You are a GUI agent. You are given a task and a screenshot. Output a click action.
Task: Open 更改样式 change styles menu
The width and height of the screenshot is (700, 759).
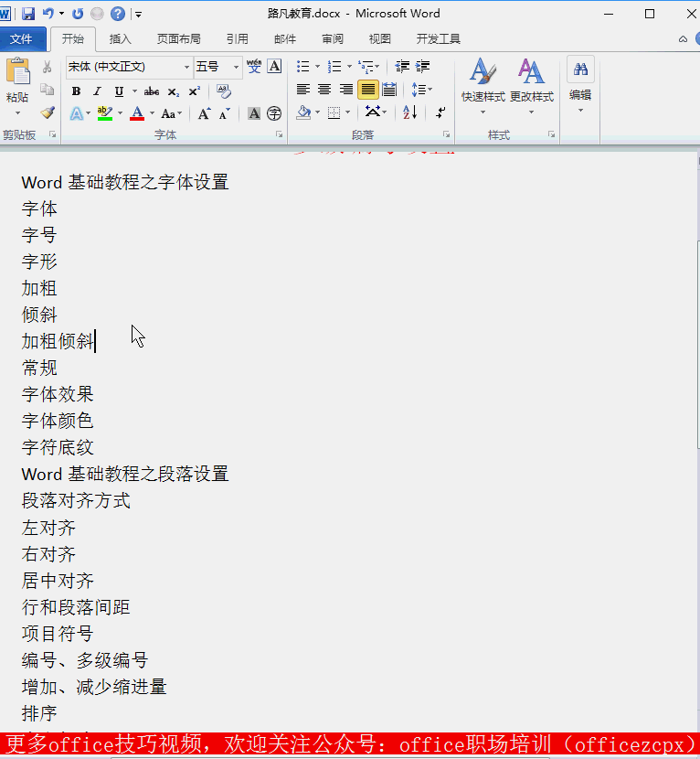531,86
